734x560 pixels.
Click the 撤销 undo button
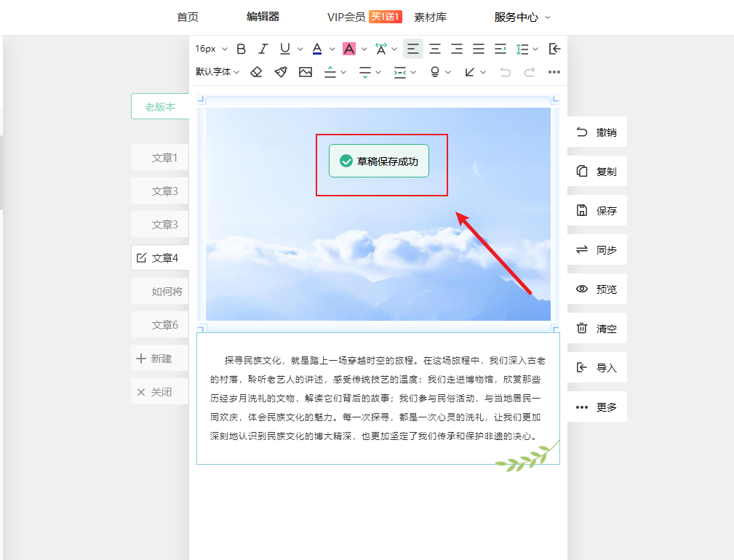pos(597,132)
